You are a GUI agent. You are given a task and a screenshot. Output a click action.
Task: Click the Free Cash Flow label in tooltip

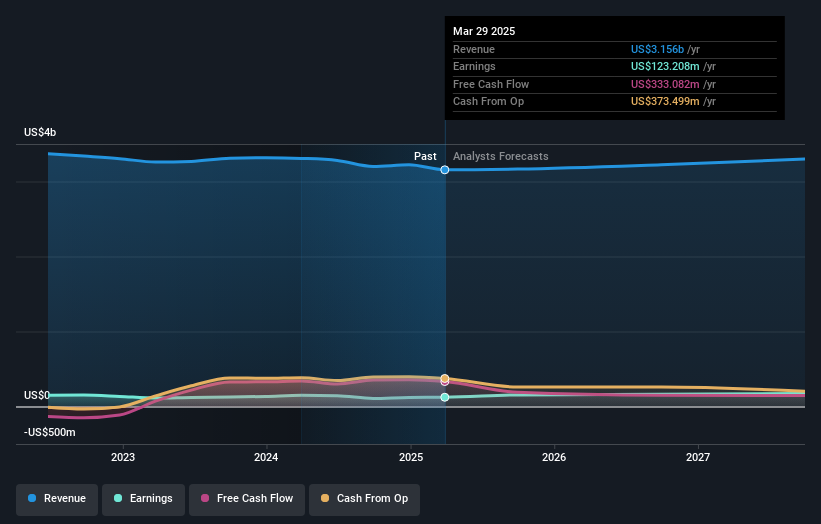(491, 84)
